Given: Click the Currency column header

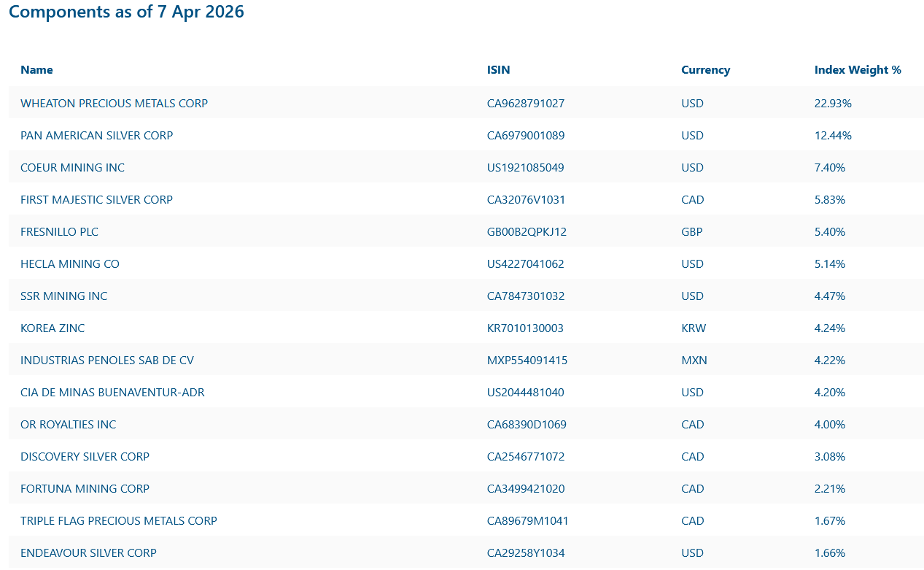Looking at the screenshot, I should 706,70.
